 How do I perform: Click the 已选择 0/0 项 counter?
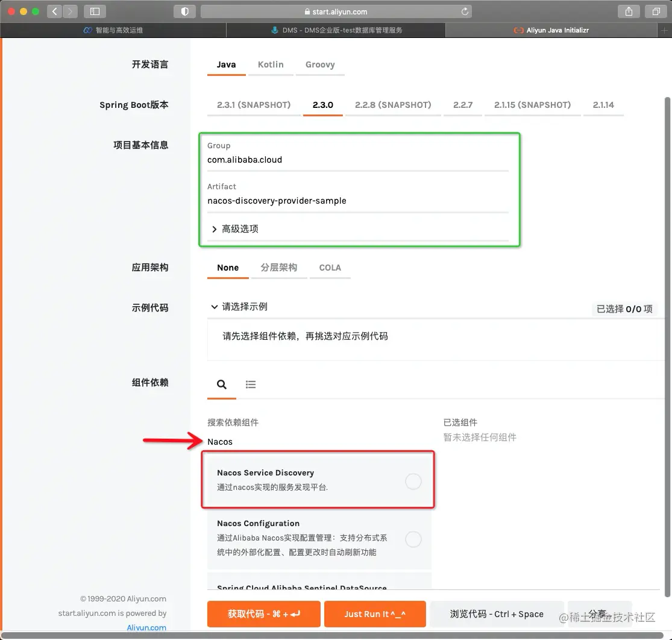[x=624, y=309]
